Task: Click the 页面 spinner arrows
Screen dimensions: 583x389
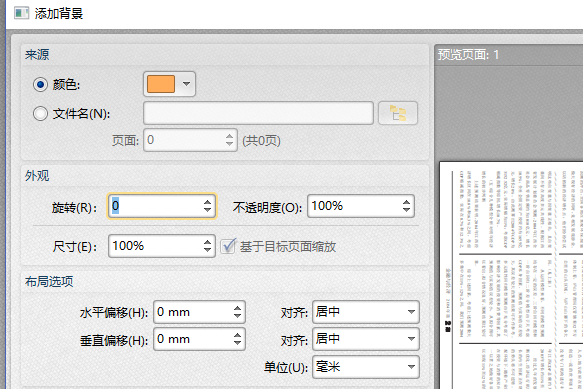Action: 229,140
